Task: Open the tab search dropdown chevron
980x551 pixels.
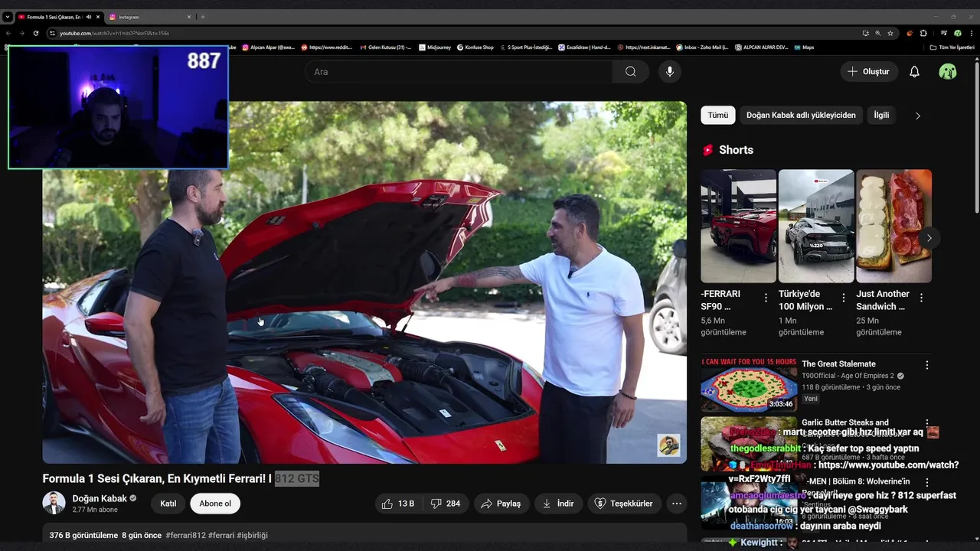Action: point(7,17)
